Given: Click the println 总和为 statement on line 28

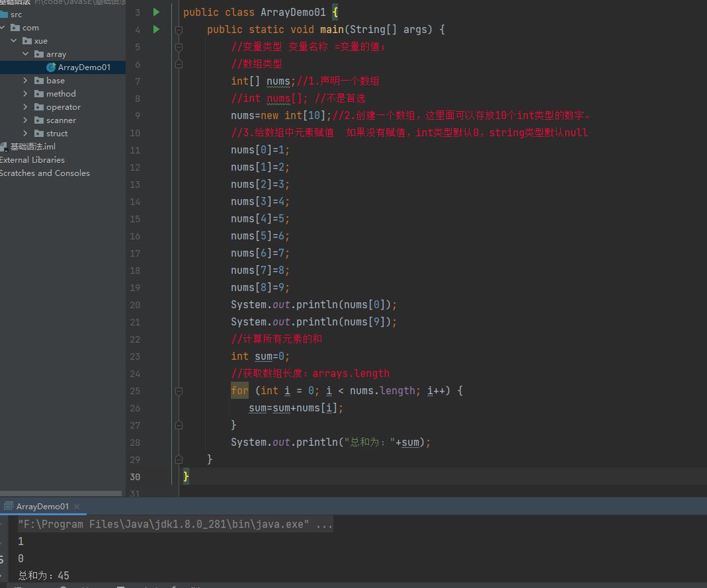Looking at the screenshot, I should coord(331,442).
